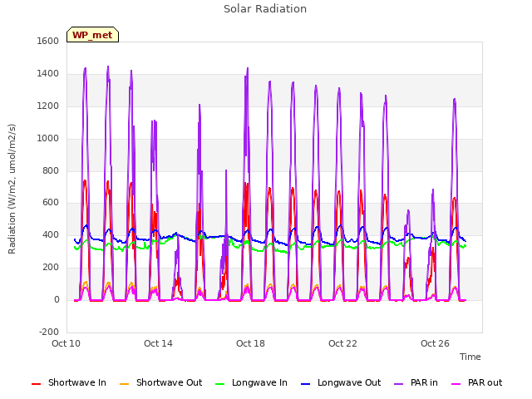Toggle the PAR out legend entry
The height and width of the screenshot is (399, 532).
coord(476,382)
